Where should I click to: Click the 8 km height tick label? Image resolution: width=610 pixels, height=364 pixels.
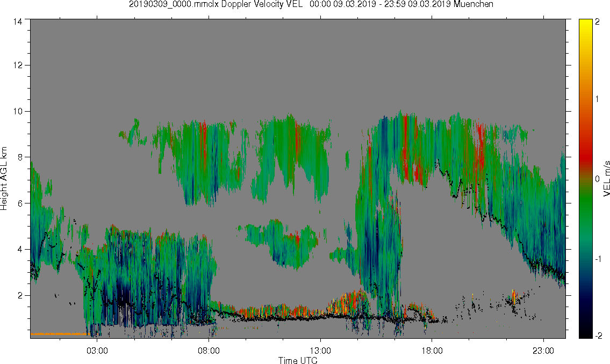[19, 157]
